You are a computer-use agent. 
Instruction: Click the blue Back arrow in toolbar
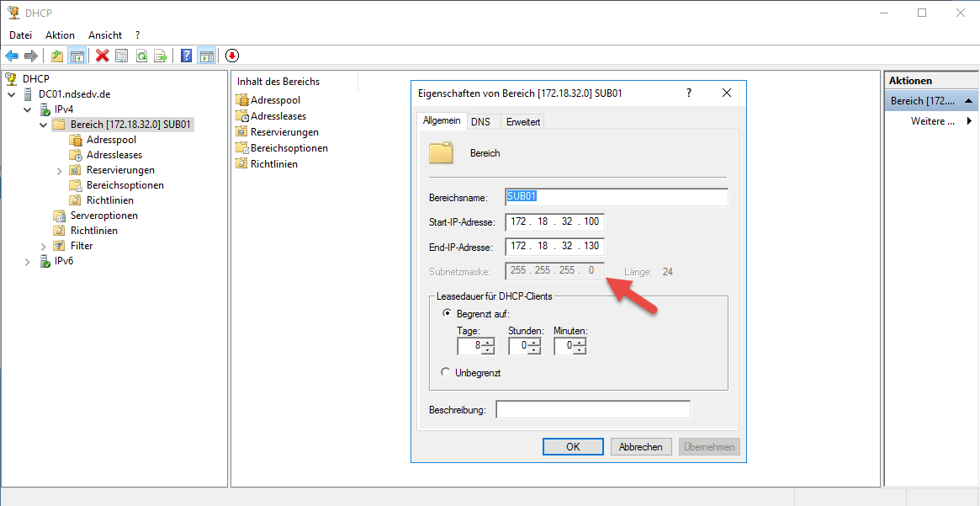12,56
